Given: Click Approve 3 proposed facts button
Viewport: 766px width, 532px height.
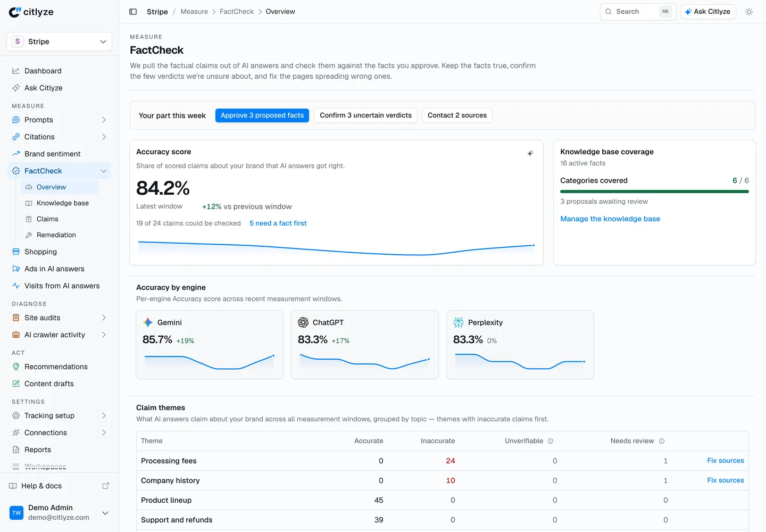Looking at the screenshot, I should coord(262,115).
